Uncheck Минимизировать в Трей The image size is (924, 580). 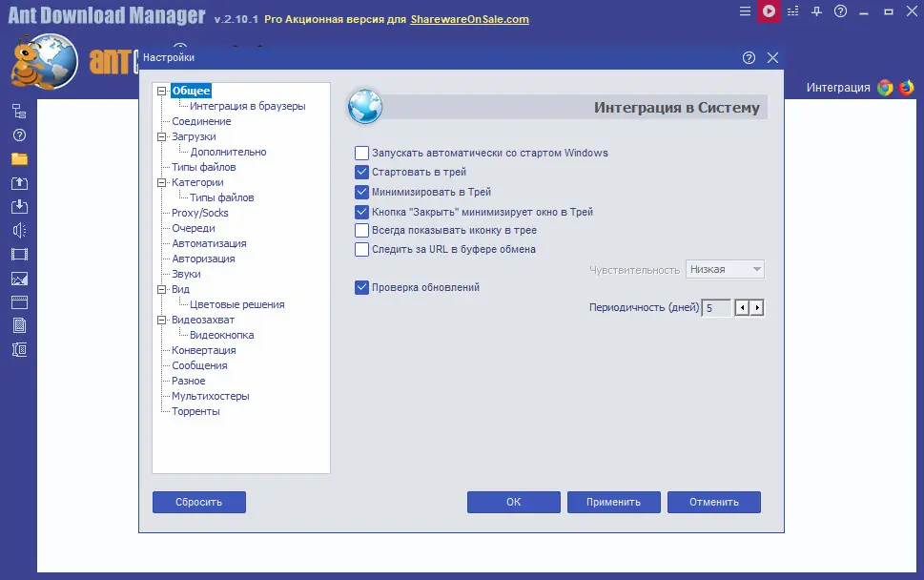tap(361, 192)
